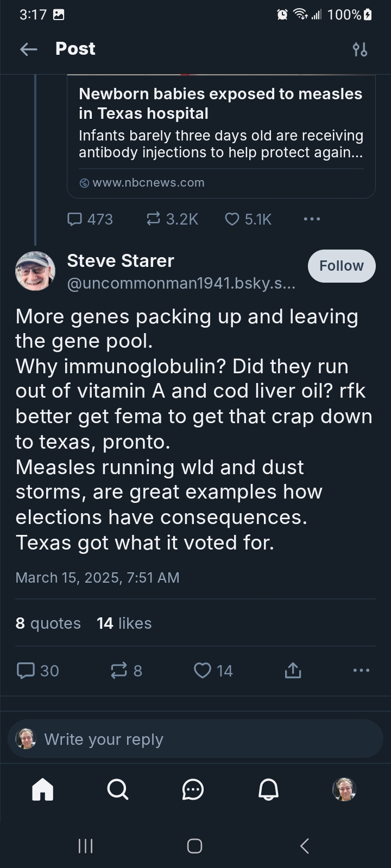The width and height of the screenshot is (391, 868).
Task: Tap the back arrow in Post header
Action: pos(29,49)
